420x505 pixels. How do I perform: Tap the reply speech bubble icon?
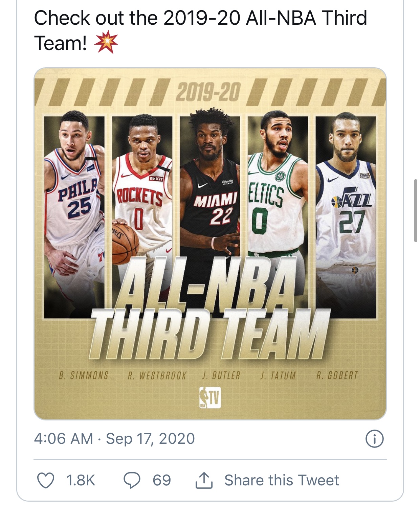click(132, 480)
